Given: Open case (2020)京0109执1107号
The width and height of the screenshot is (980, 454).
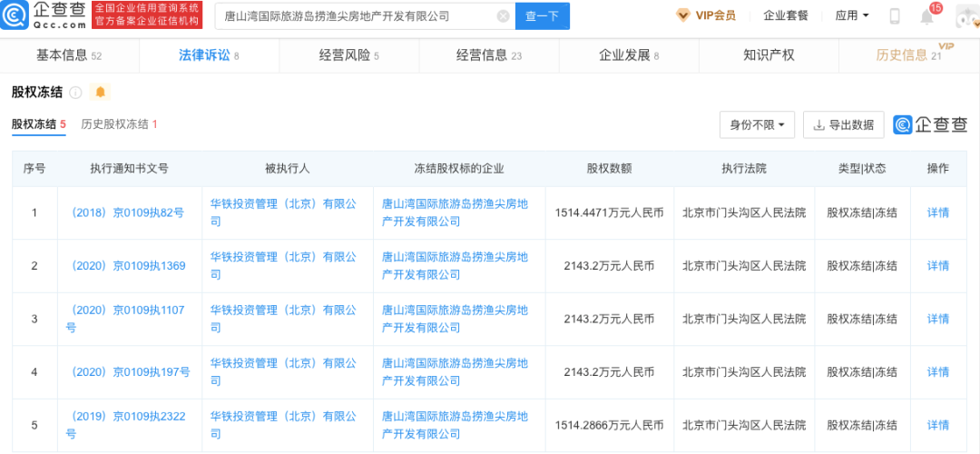Looking at the screenshot, I should 125,319.
